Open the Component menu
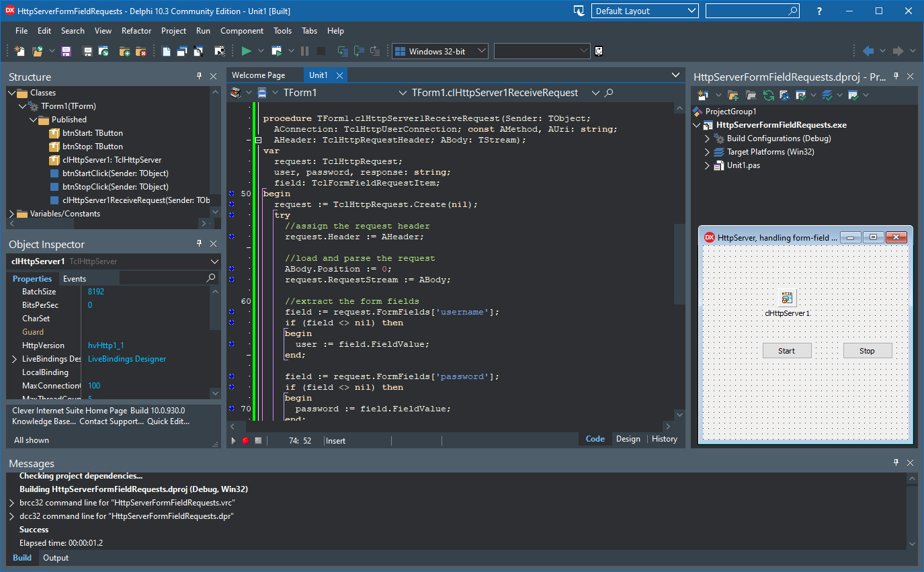The height and width of the screenshot is (572, 924). (242, 31)
